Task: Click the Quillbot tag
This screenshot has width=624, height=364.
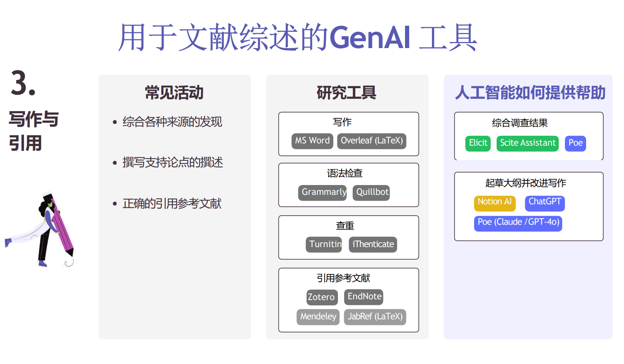Action: [371, 192]
